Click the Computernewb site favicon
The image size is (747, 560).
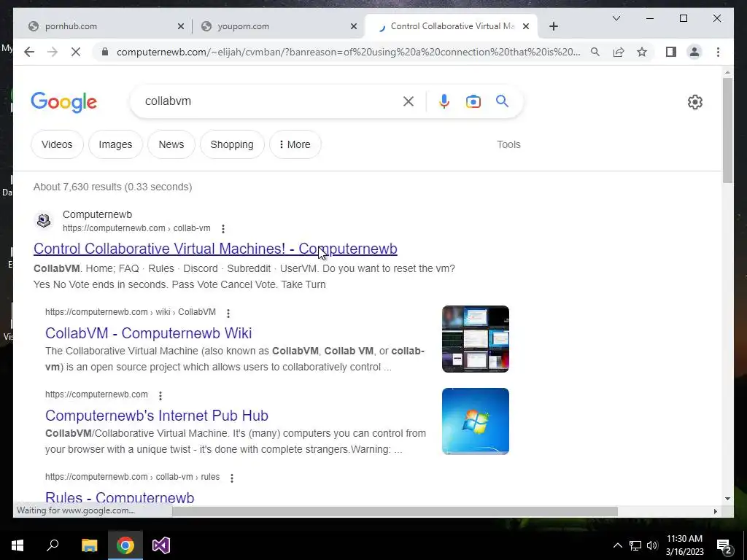(x=44, y=220)
